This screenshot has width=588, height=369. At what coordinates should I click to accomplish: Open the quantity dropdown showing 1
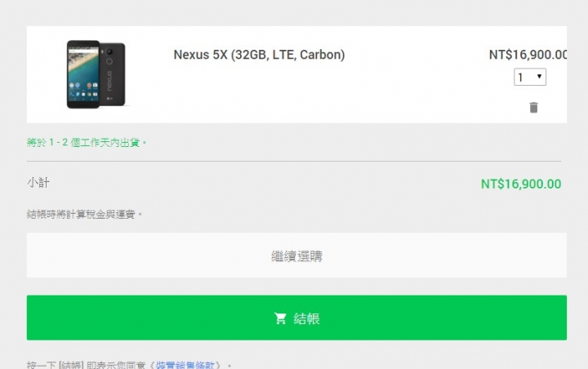(530, 77)
